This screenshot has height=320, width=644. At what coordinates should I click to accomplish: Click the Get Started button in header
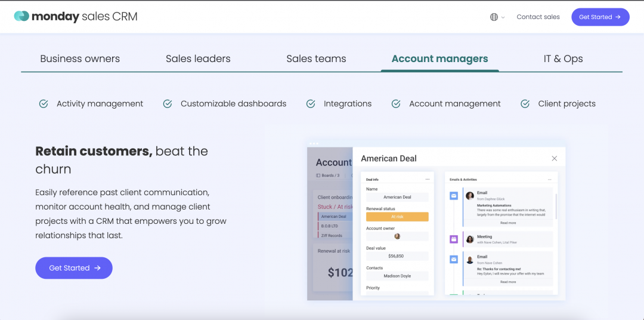click(x=600, y=17)
